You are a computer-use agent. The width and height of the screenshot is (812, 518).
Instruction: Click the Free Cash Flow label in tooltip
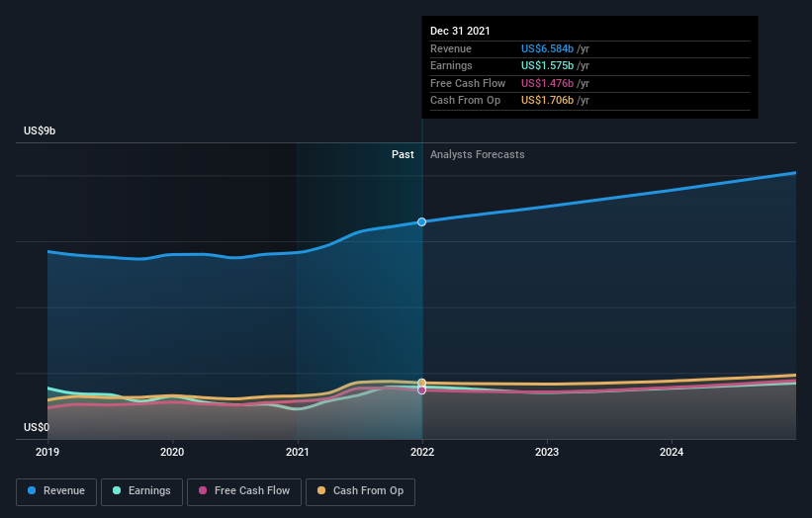coord(468,83)
